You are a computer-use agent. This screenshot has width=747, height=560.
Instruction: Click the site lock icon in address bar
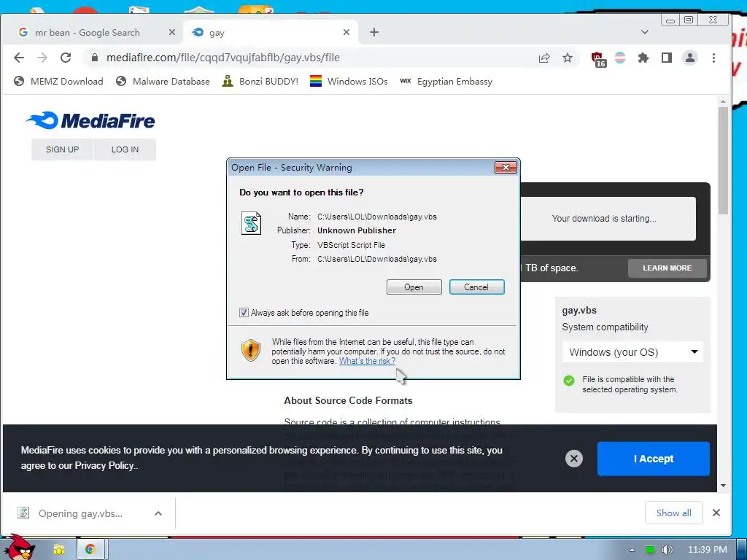(x=94, y=58)
